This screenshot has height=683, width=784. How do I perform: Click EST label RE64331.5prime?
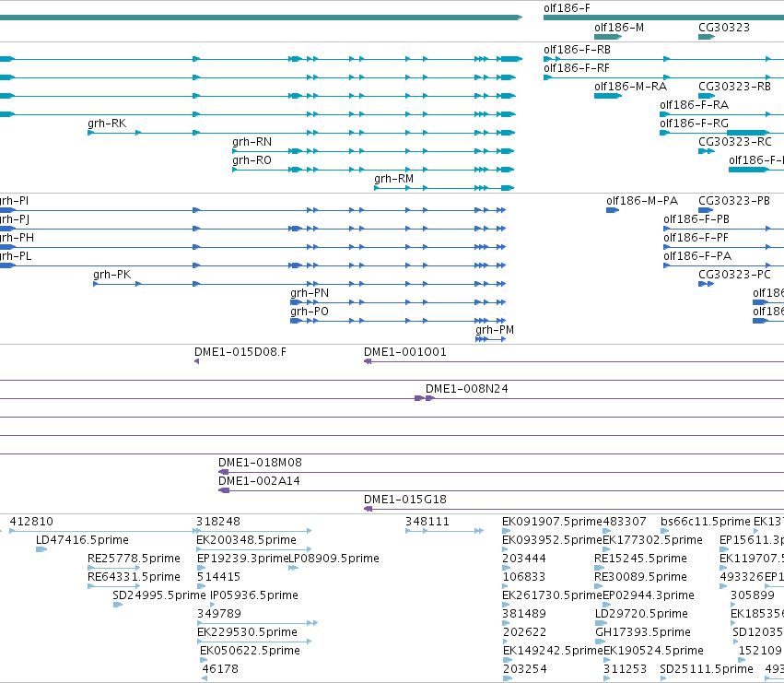click(134, 577)
